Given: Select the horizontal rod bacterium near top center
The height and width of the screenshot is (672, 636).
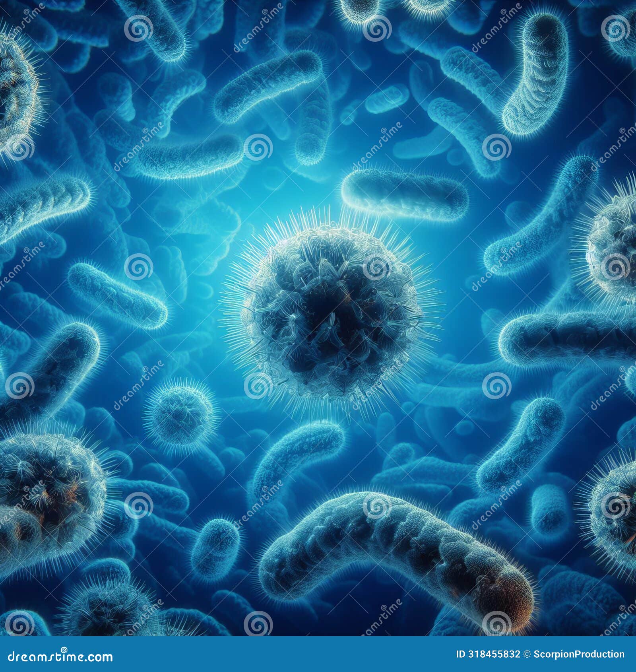Looking at the screenshot, I should 270,99.
